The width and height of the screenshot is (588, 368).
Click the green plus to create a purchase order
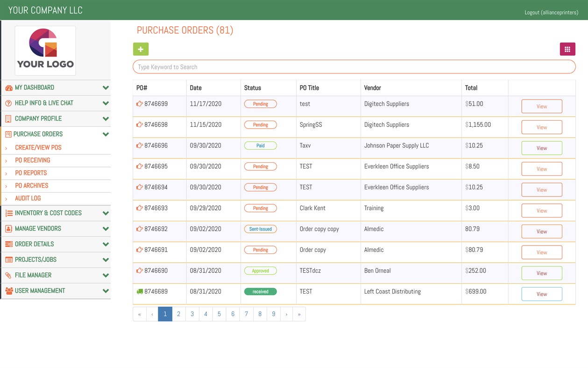pos(141,49)
